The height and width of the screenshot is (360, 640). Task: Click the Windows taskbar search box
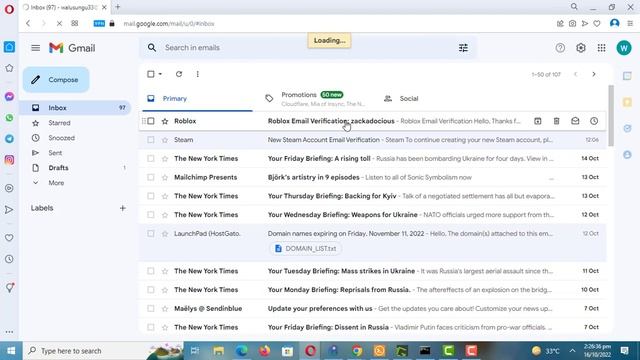(103, 351)
